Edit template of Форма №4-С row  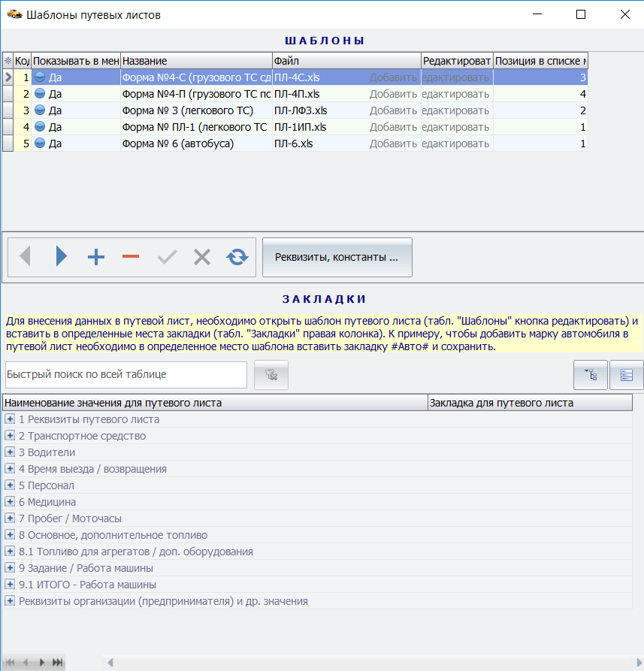click(x=457, y=77)
